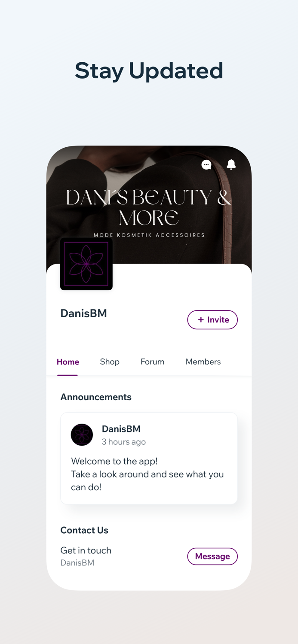This screenshot has width=298, height=644.
Task: Click the 3 hours ago timestamp
Action: click(x=124, y=442)
